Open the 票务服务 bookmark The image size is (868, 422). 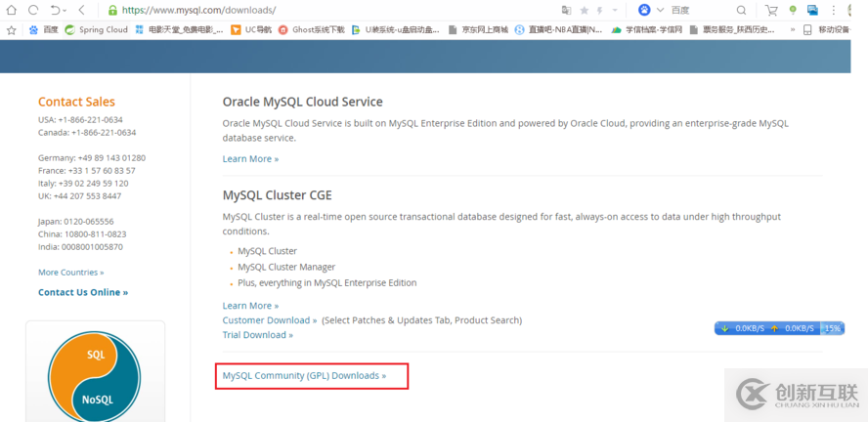(732, 30)
